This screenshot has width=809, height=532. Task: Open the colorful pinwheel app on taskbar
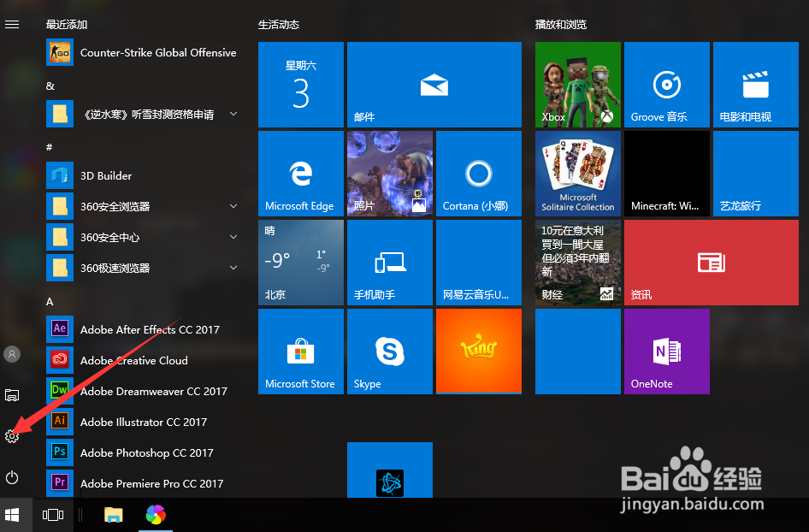tap(156, 515)
